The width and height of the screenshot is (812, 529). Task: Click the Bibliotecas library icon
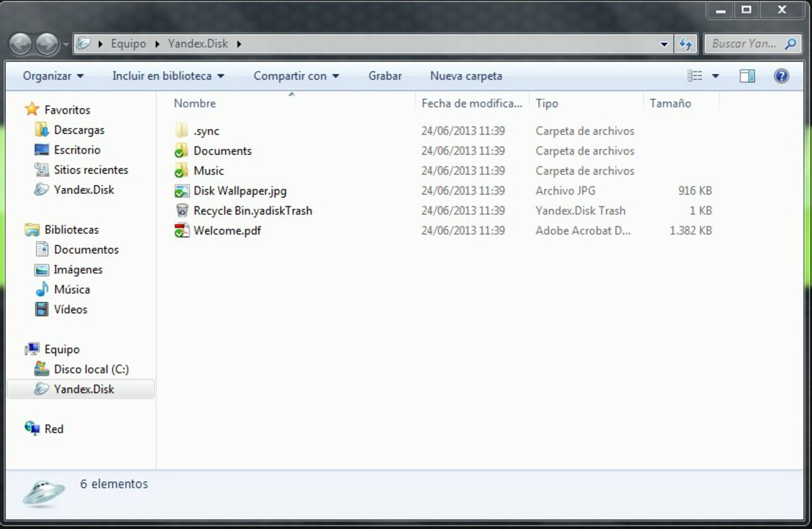(32, 230)
